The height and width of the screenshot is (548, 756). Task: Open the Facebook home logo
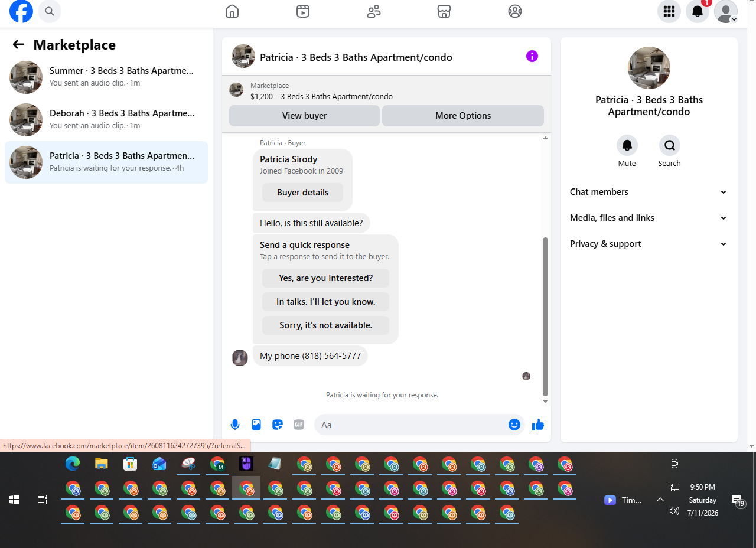point(21,11)
